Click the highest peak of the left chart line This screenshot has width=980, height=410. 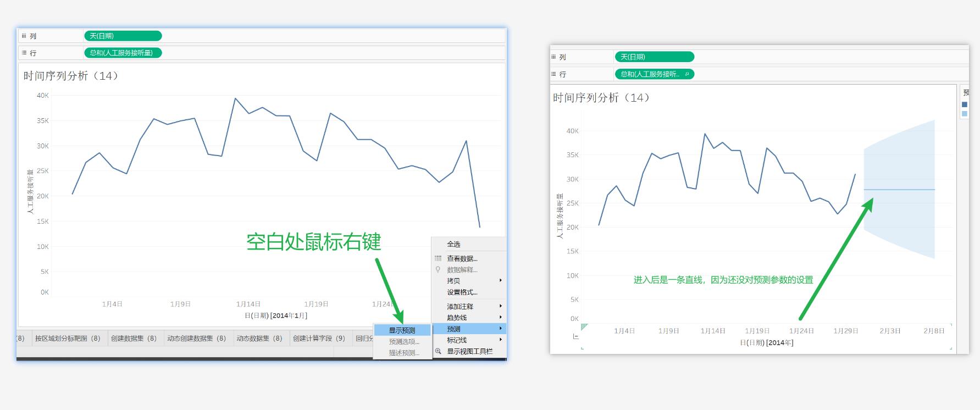click(235, 98)
